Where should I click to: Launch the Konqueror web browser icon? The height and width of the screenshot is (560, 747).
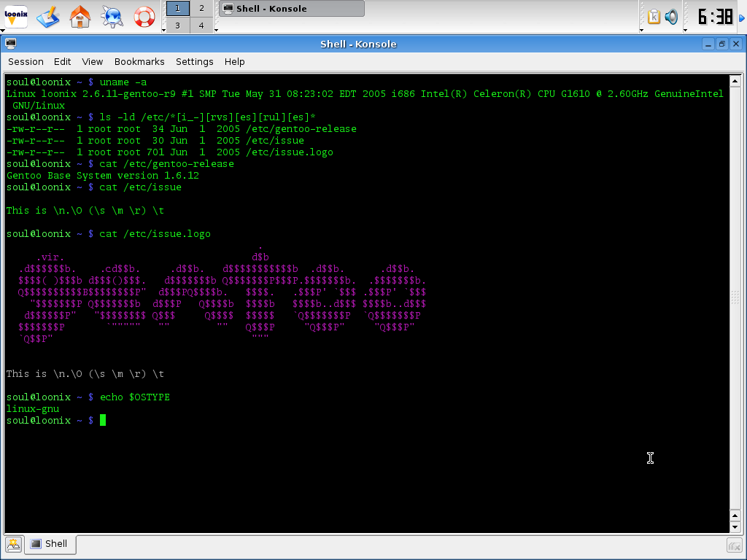[x=112, y=17]
